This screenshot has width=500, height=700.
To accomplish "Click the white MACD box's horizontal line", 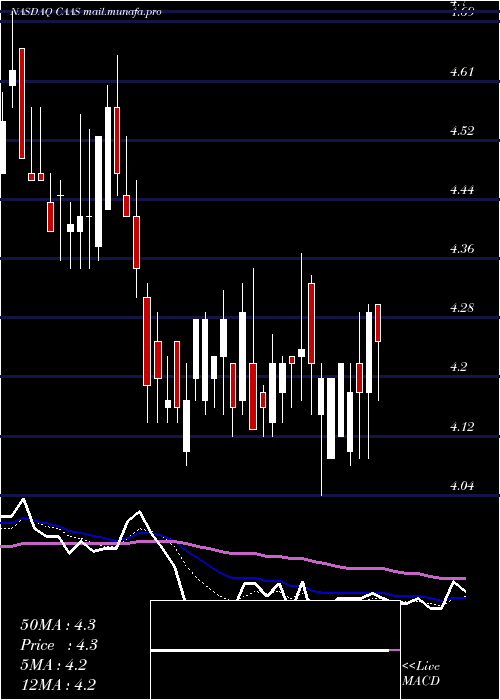I will tap(270, 650).
